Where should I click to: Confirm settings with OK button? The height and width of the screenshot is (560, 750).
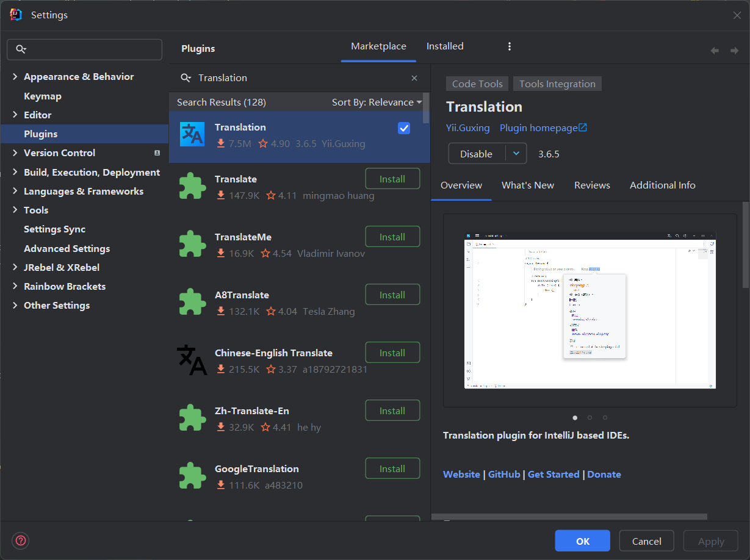[x=582, y=541]
